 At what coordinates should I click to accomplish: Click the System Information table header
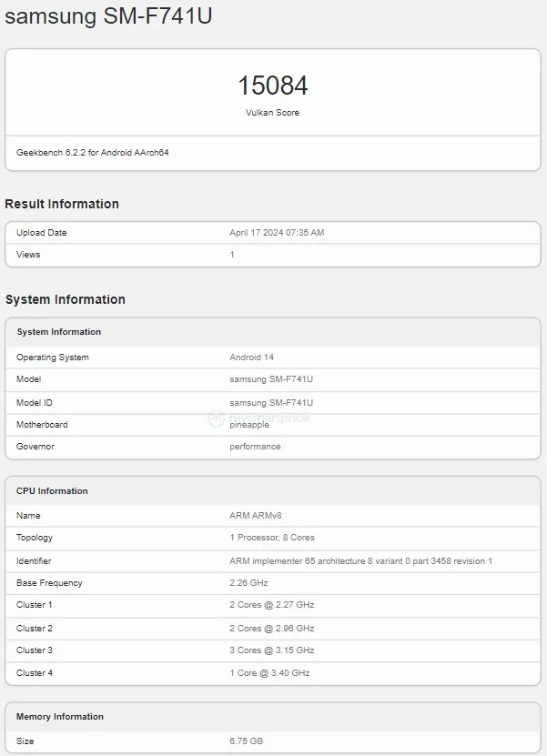pyautogui.click(x=59, y=332)
